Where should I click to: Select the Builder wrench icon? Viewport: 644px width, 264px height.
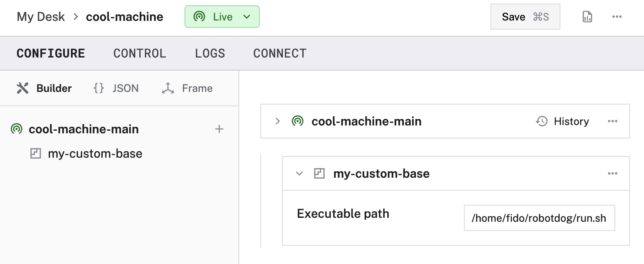coord(22,88)
